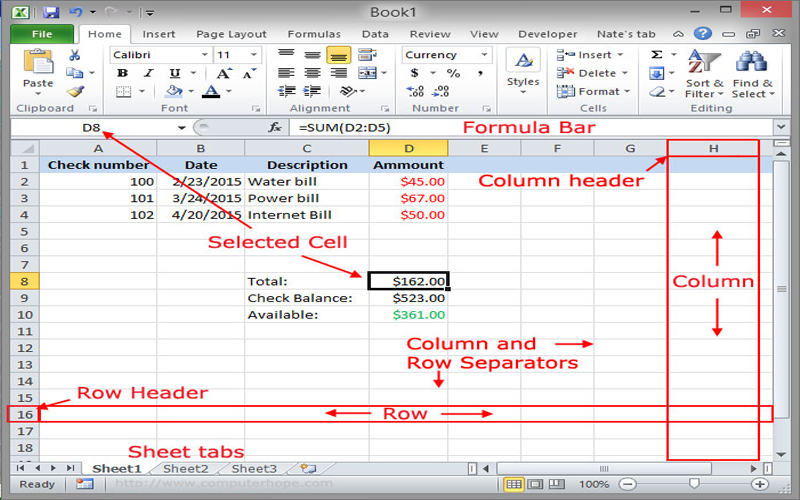This screenshot has height=500, width=800.
Task: Click the Copy icon in Clipboard group
Action: [x=74, y=73]
